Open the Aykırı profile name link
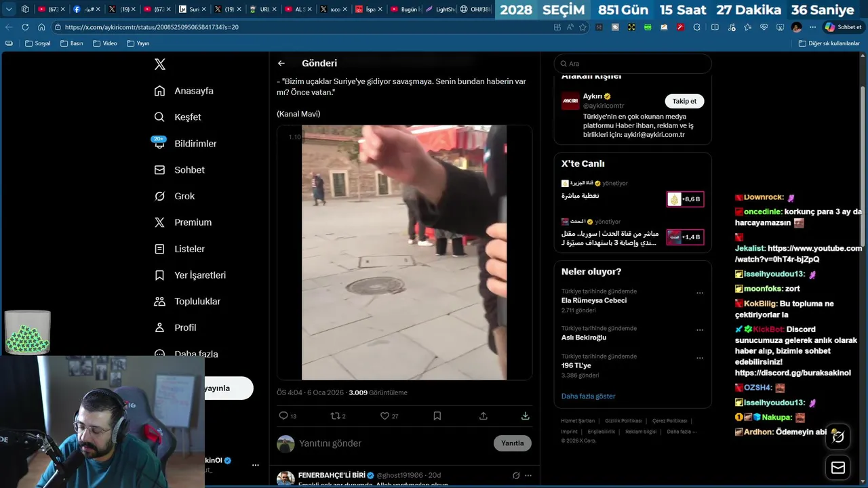Viewport: 868px width, 488px height. tap(592, 96)
